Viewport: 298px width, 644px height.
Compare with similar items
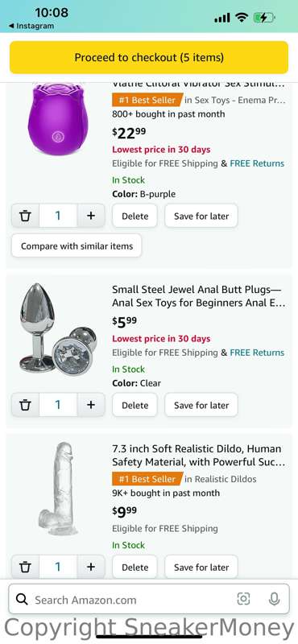pos(77,246)
